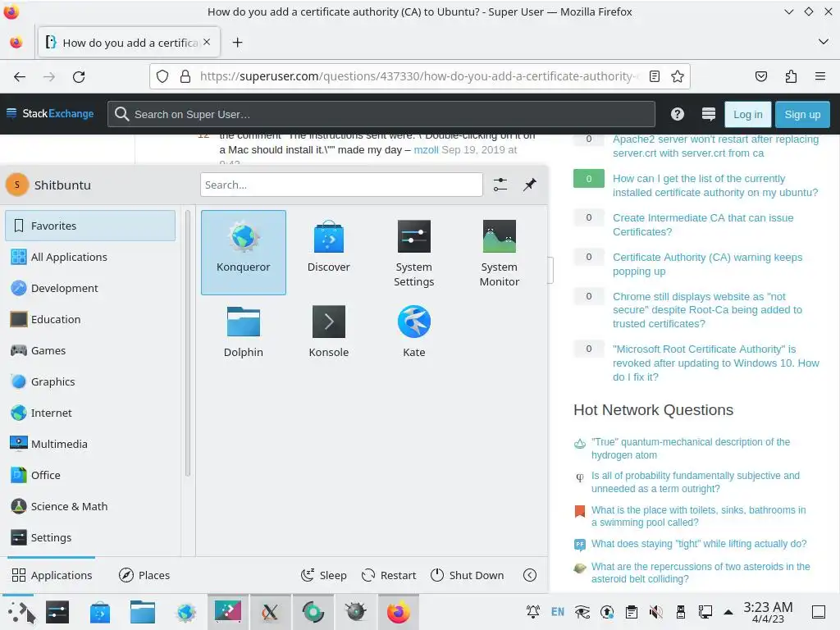
Task: Expand hidden system tray icons arrow
Action: click(x=728, y=612)
